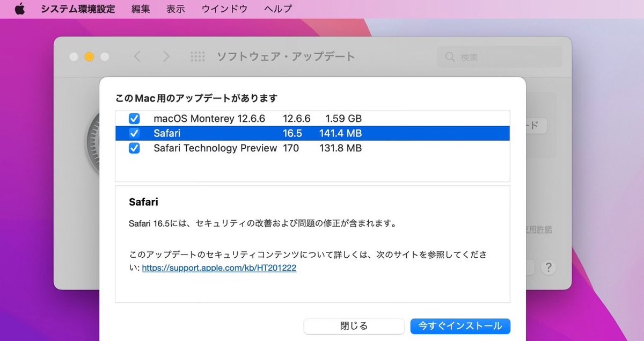Select the macOS Monterey 12.6.6 row
Viewport: 644px width, 341px height.
click(x=312, y=119)
